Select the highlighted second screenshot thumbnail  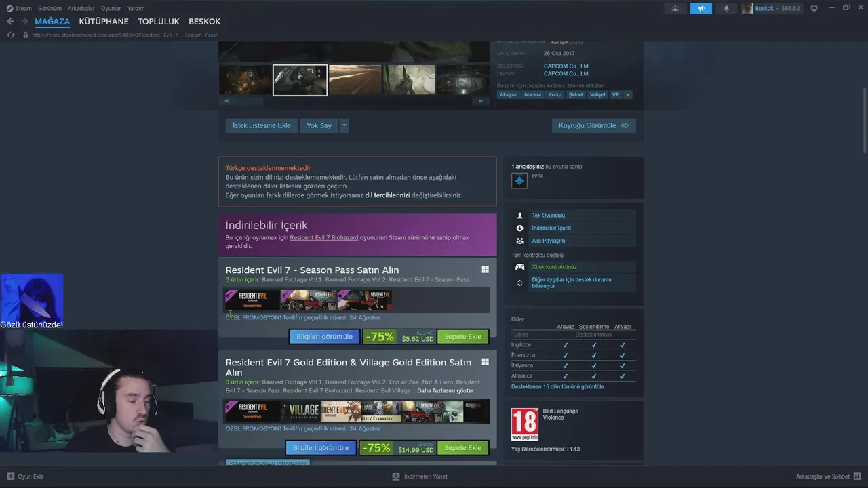(x=300, y=80)
